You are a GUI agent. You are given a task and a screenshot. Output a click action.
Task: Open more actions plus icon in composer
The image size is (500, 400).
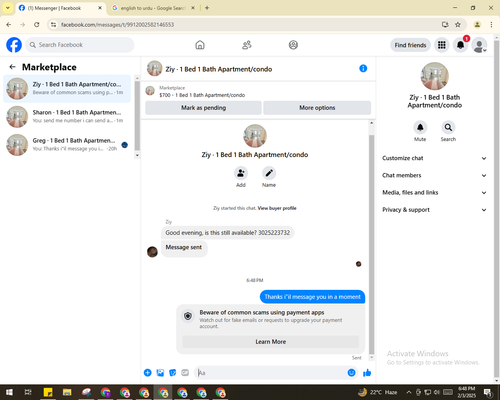(148, 373)
